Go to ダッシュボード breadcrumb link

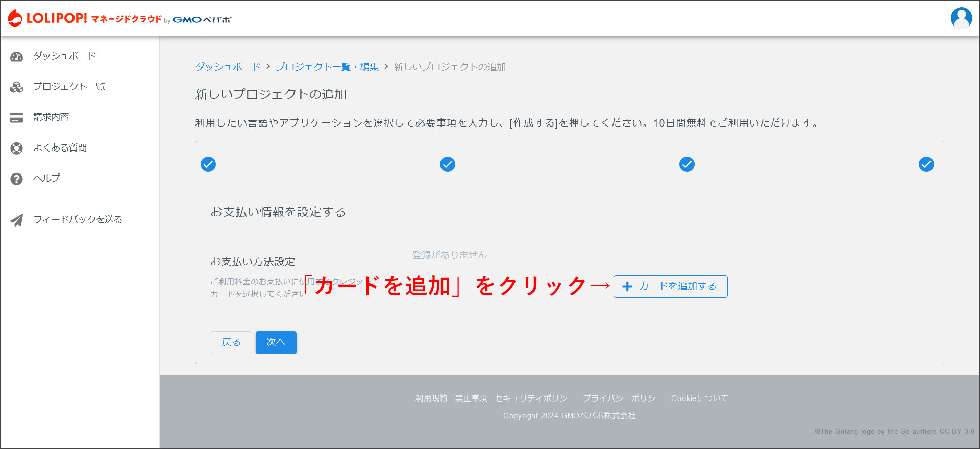(228, 67)
